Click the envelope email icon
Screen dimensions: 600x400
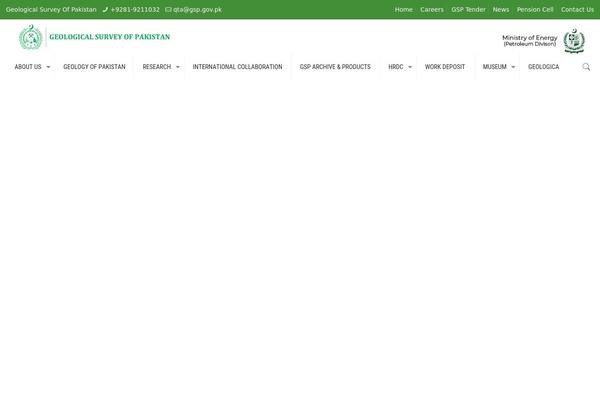click(x=168, y=10)
